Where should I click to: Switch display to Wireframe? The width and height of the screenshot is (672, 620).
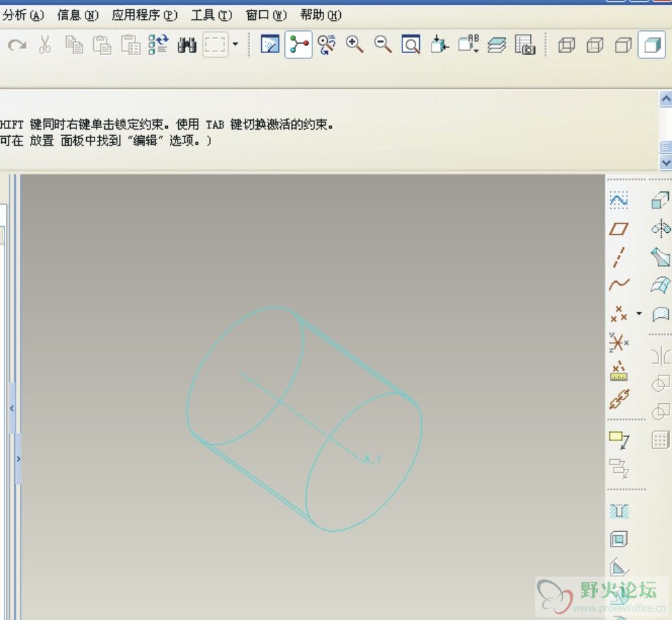coord(566,45)
